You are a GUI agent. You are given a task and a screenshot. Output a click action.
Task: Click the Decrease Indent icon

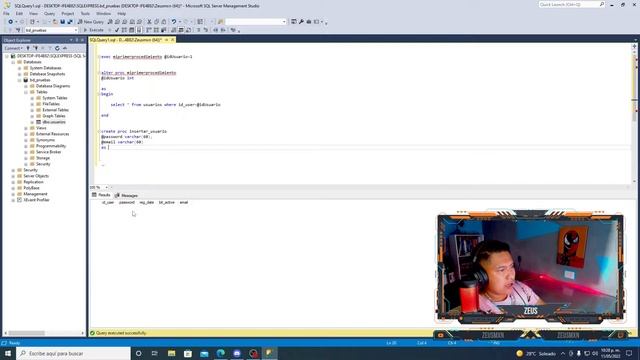pyautogui.click(x=216, y=30)
